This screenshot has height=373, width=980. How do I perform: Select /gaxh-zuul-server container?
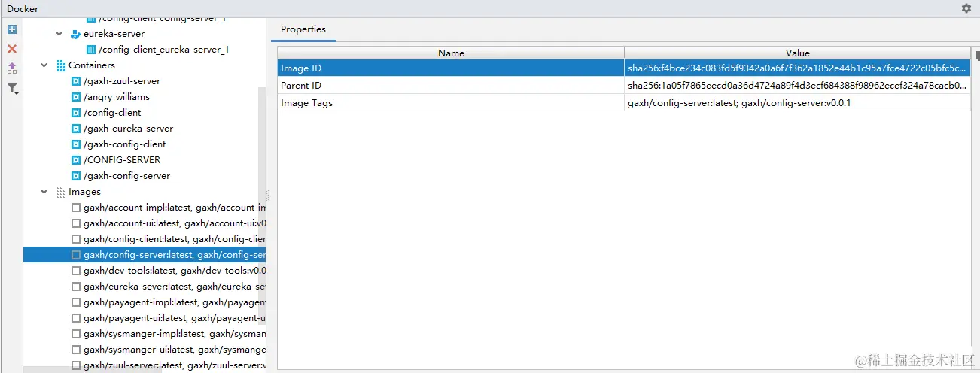[x=122, y=81]
